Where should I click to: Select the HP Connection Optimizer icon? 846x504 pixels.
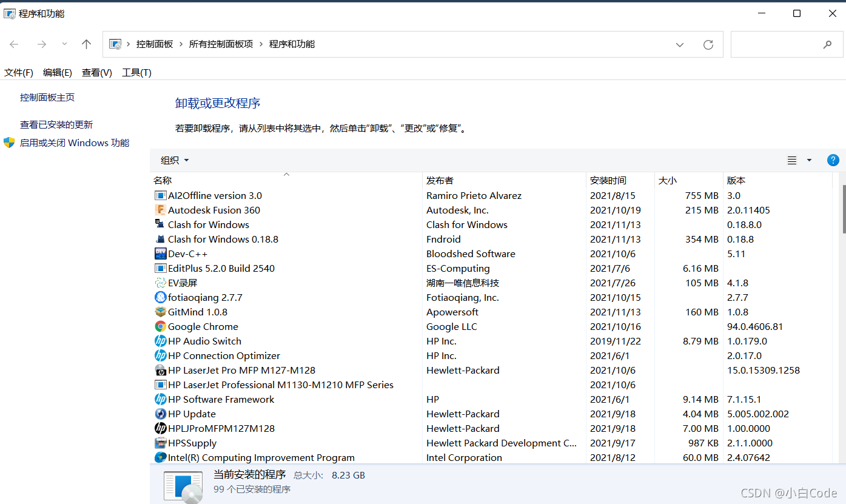(160, 355)
